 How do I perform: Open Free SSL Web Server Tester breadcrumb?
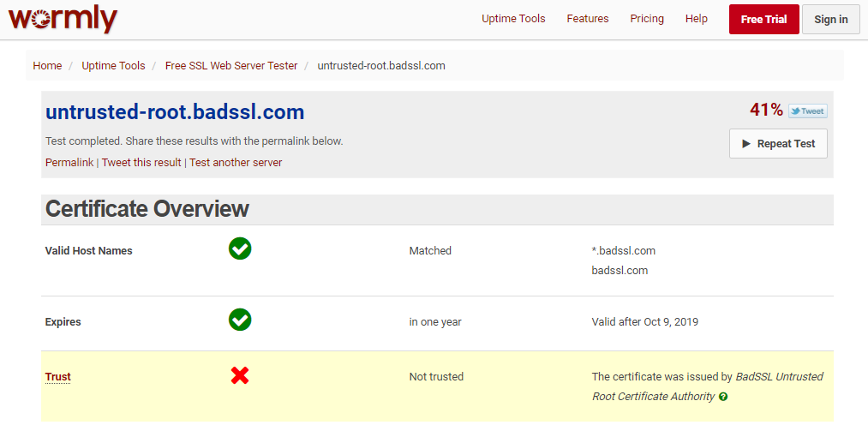[x=231, y=65]
